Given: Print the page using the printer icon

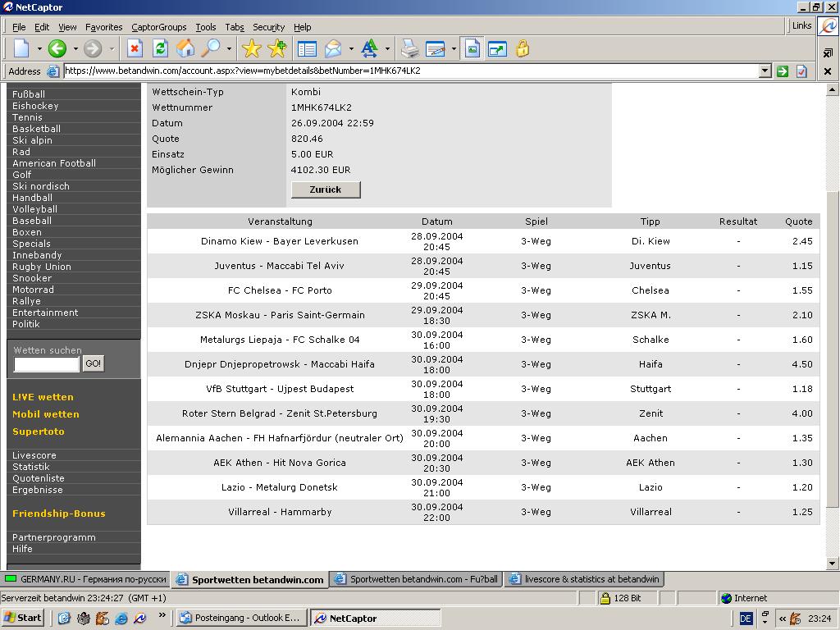Looking at the screenshot, I should click(409, 49).
